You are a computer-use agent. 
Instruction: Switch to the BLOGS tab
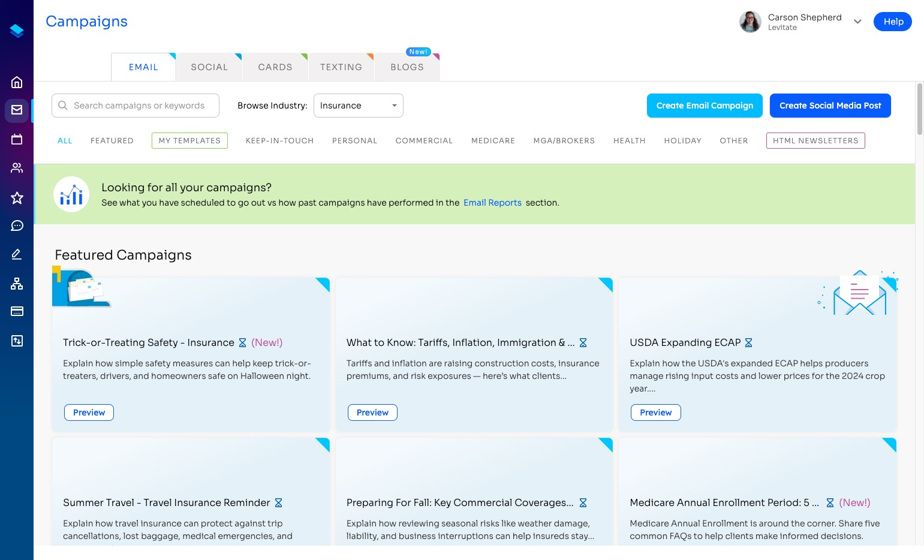407,67
